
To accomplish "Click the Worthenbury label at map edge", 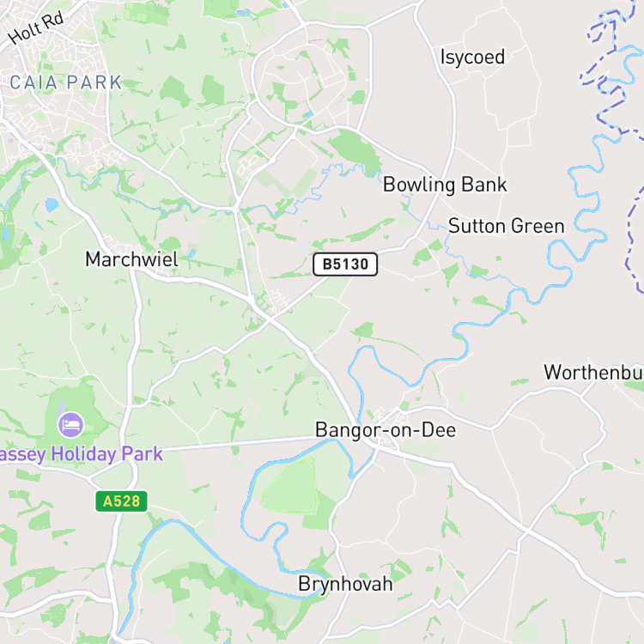I will point(593,372).
